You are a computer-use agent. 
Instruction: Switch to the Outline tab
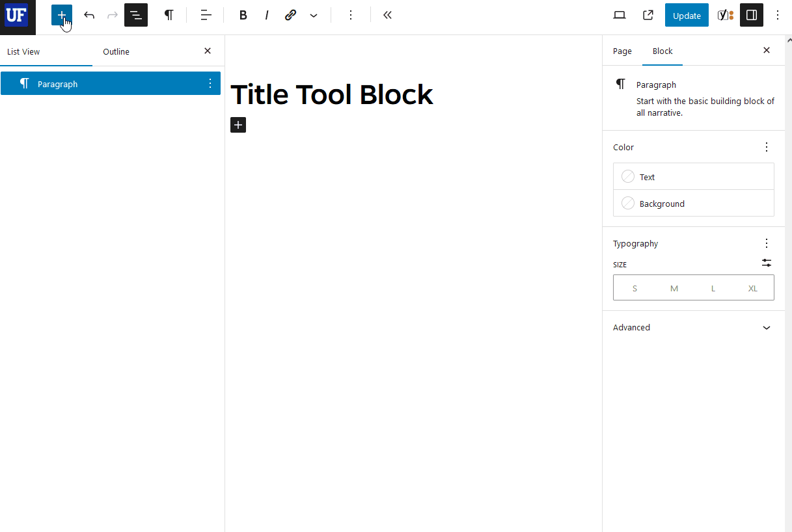pos(116,51)
